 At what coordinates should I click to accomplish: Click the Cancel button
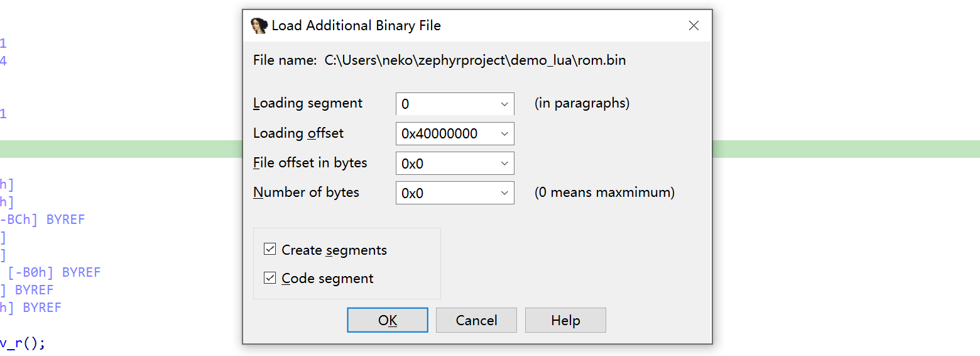point(476,320)
